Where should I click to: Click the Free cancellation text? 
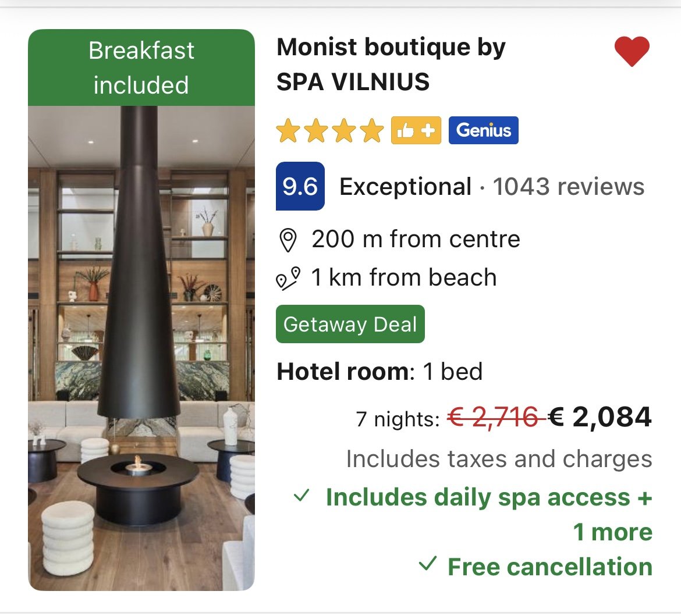click(x=549, y=567)
